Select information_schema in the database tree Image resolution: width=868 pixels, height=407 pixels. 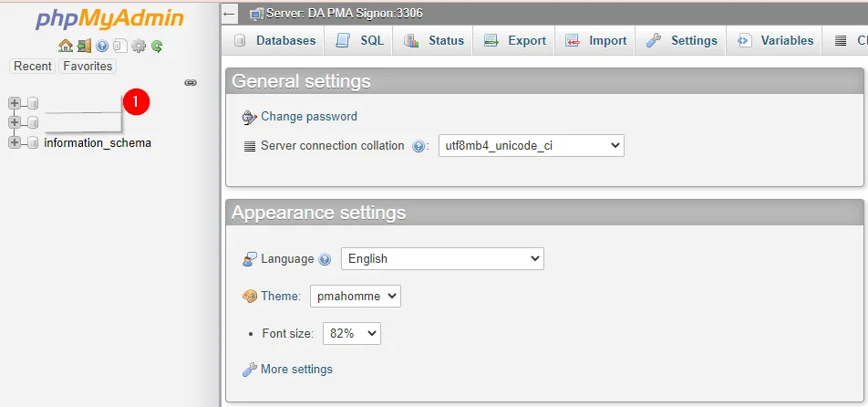point(98,143)
